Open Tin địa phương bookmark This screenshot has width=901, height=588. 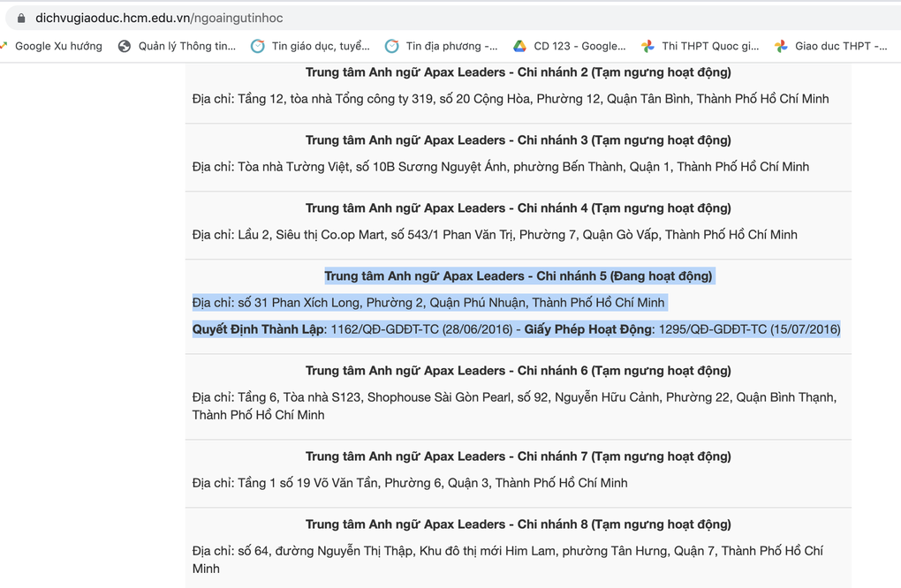[x=442, y=46]
